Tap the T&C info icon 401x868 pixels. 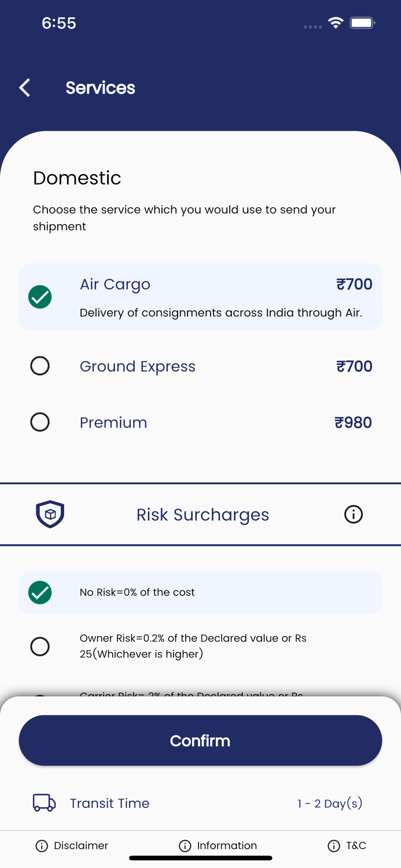[334, 846]
